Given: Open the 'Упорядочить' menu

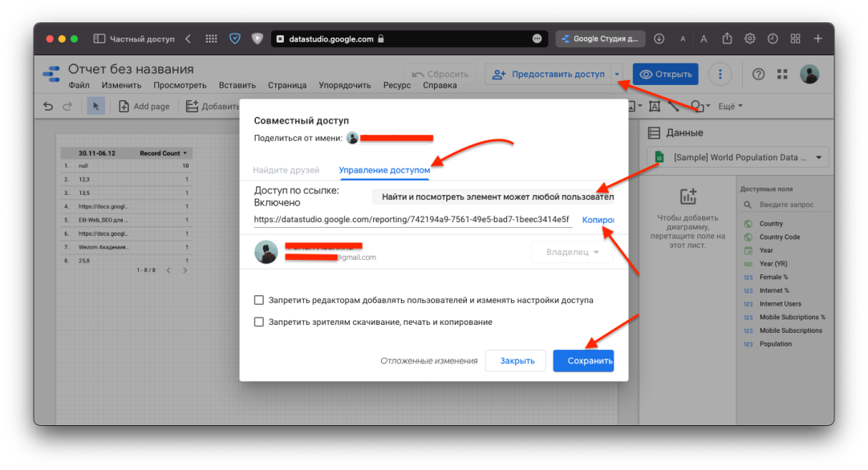Looking at the screenshot, I should pyautogui.click(x=344, y=85).
